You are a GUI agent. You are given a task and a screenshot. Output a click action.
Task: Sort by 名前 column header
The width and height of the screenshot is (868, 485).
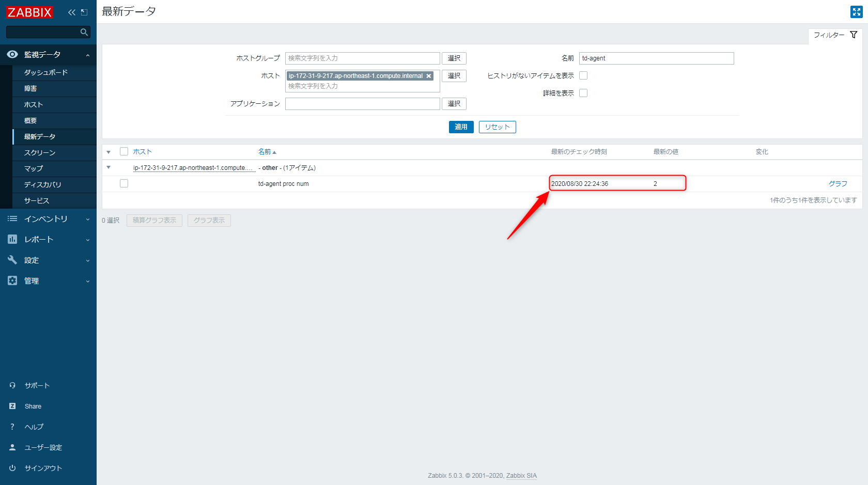coord(267,151)
